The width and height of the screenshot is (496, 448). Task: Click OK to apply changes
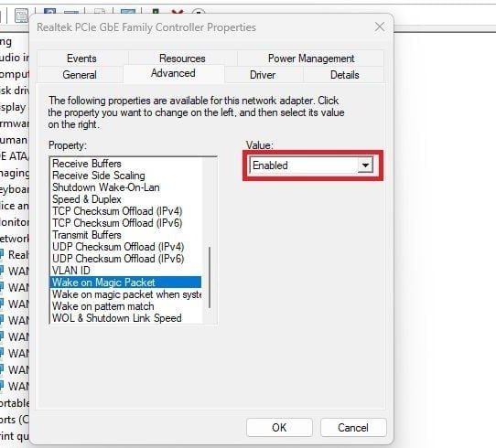coord(279,428)
